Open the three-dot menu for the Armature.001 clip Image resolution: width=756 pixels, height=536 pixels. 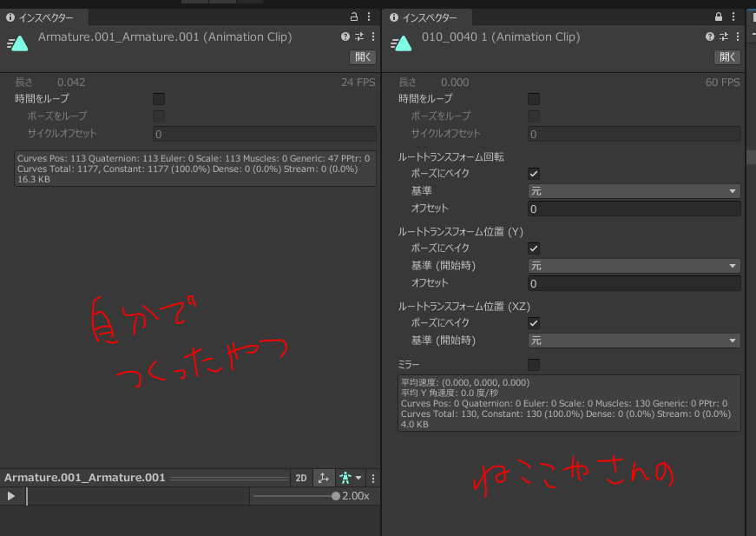pos(373,37)
